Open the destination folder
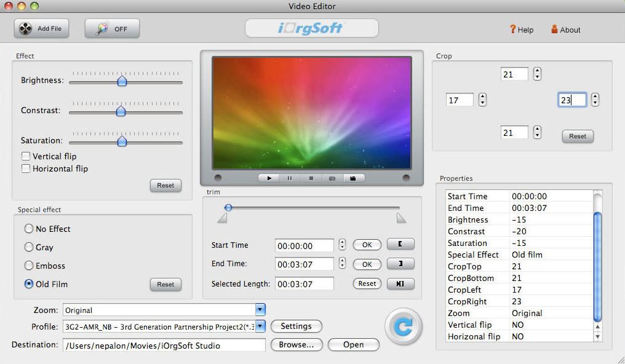 click(353, 345)
